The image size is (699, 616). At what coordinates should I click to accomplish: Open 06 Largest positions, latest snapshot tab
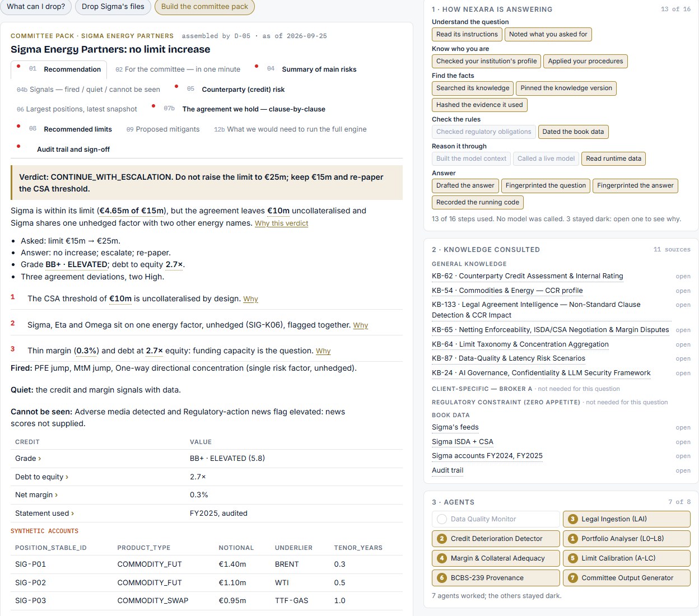[x=77, y=109]
